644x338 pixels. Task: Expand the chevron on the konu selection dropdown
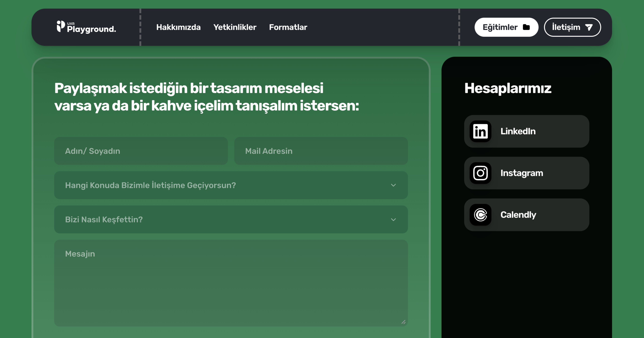click(x=394, y=185)
